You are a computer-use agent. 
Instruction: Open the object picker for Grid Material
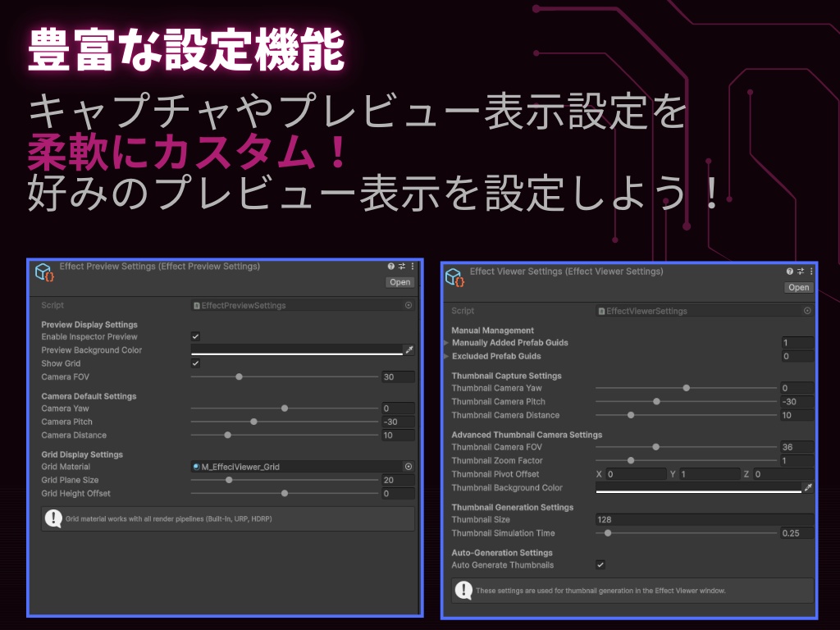pyautogui.click(x=408, y=466)
